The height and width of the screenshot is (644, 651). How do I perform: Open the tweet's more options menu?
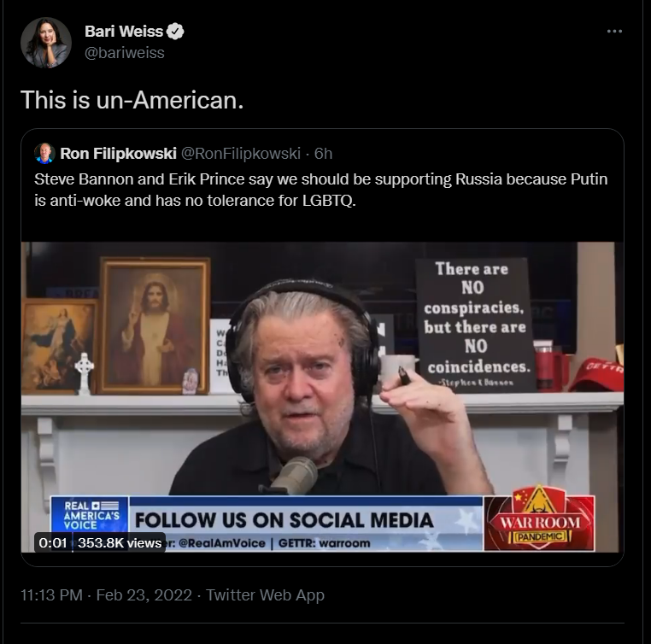click(614, 32)
